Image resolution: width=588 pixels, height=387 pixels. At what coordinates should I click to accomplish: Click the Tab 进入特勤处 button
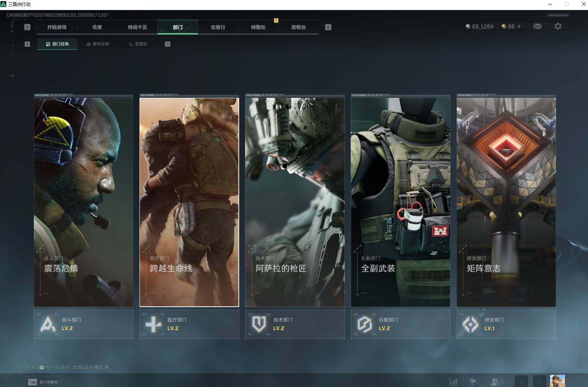click(43, 382)
